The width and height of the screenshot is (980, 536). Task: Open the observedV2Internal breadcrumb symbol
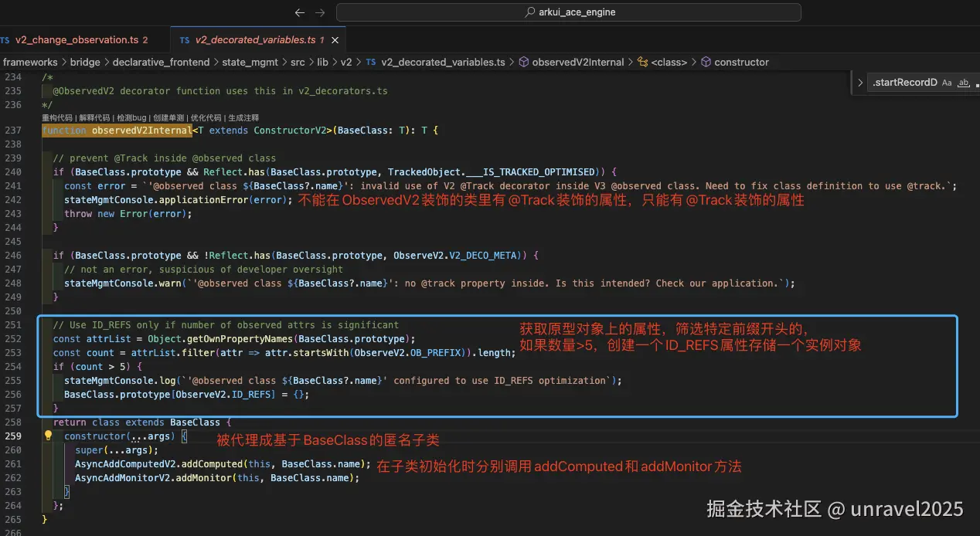[571, 62]
